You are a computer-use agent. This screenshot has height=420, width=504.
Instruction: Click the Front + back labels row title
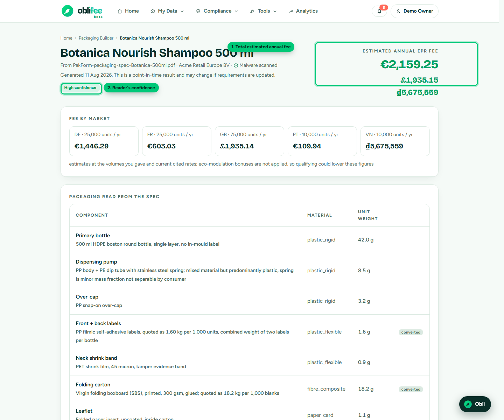pos(98,323)
